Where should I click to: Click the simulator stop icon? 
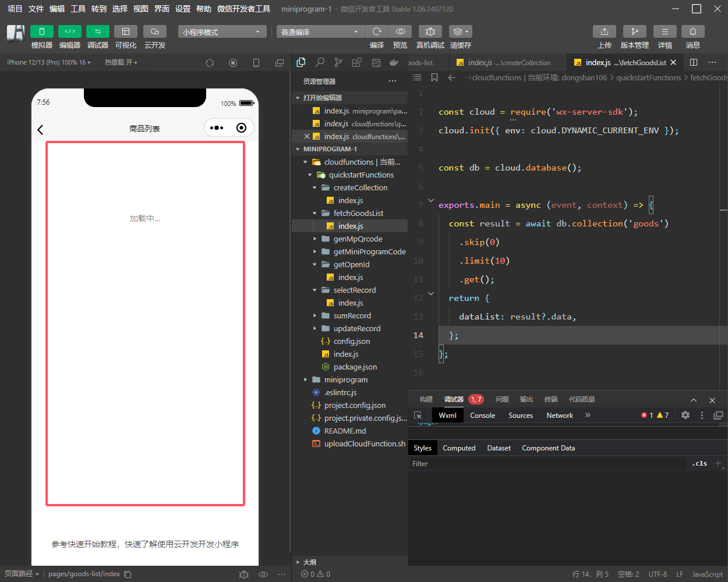click(233, 63)
